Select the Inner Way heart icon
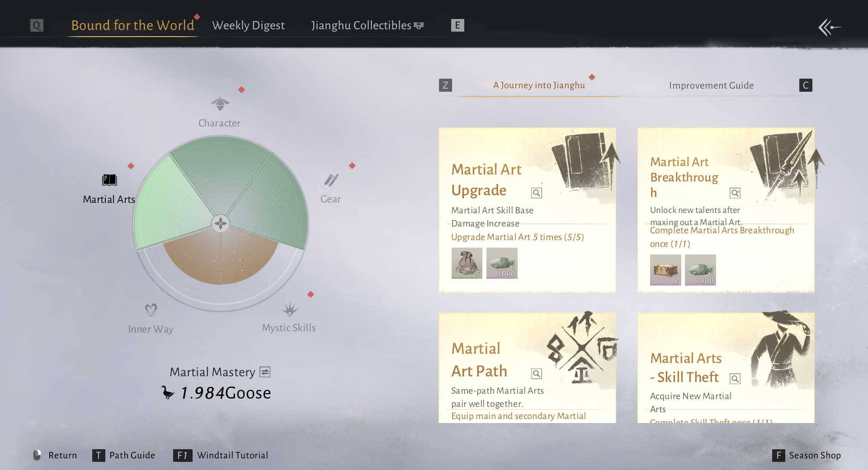Screen dimensions: 868x470 (x=151, y=310)
